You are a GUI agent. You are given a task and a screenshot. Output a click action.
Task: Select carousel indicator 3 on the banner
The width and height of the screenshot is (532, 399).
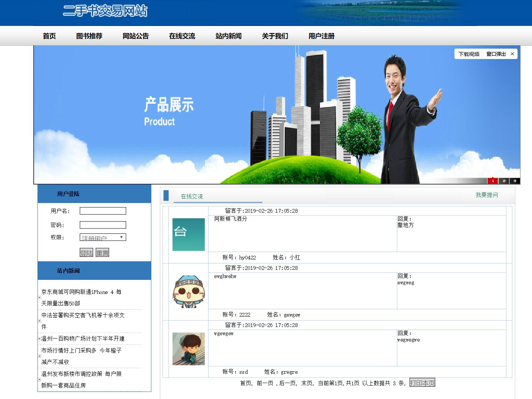point(515,181)
